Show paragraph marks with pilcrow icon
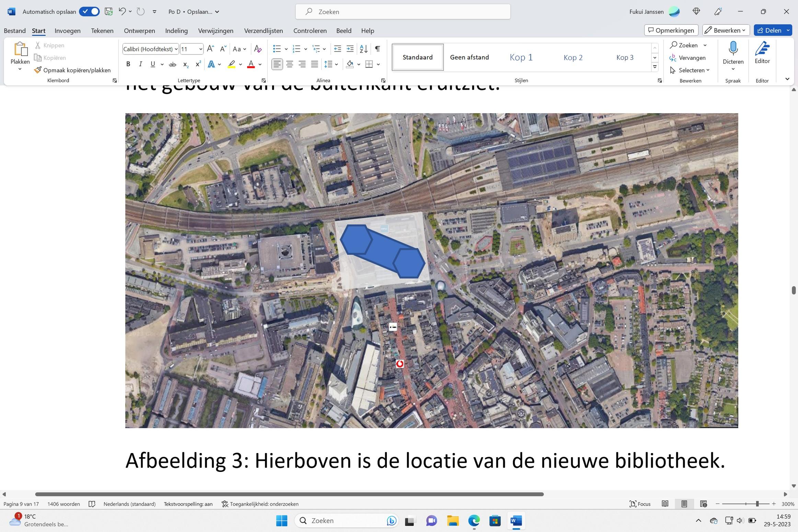 point(377,49)
